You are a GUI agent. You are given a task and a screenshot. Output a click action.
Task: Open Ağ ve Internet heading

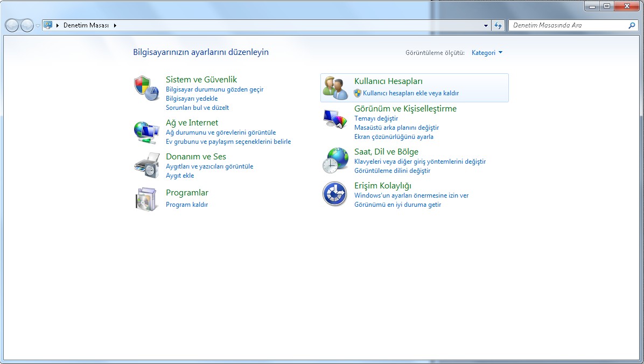192,122
